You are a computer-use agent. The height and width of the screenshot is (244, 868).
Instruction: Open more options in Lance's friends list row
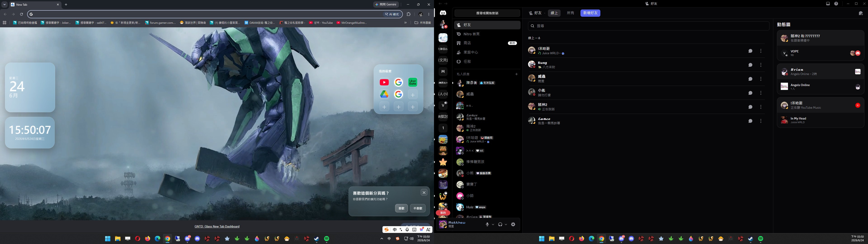[761, 121]
